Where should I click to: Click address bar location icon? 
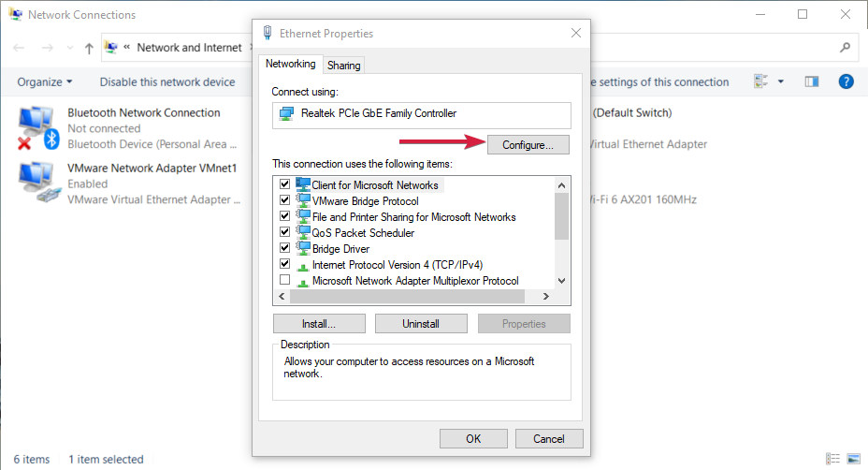(111, 47)
